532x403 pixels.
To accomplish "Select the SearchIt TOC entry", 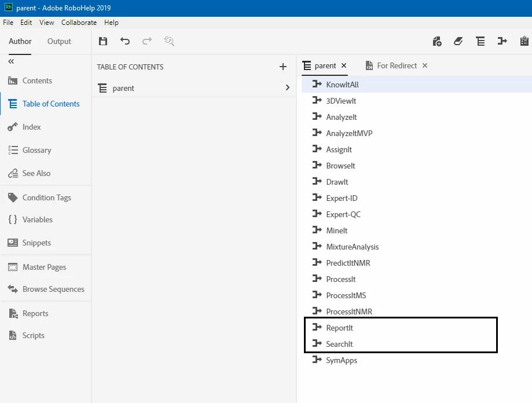I will (417, 344).
